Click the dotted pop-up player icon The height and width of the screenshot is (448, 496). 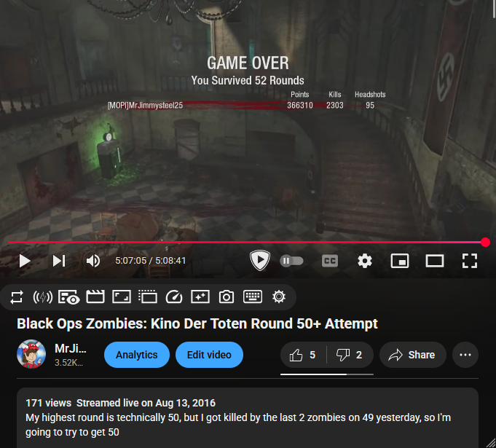[148, 296]
